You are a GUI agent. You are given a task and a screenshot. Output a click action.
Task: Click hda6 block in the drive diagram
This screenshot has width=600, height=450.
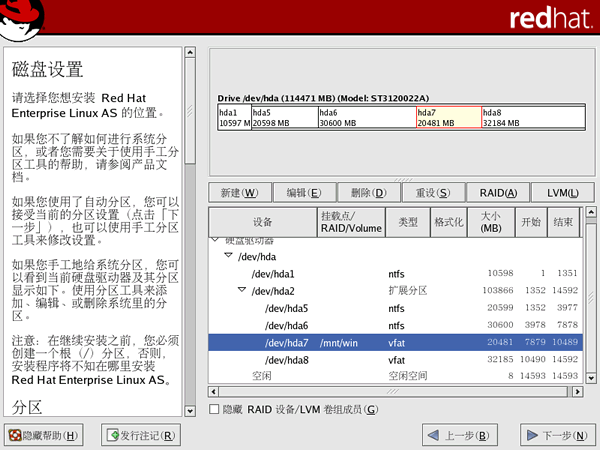click(x=367, y=117)
